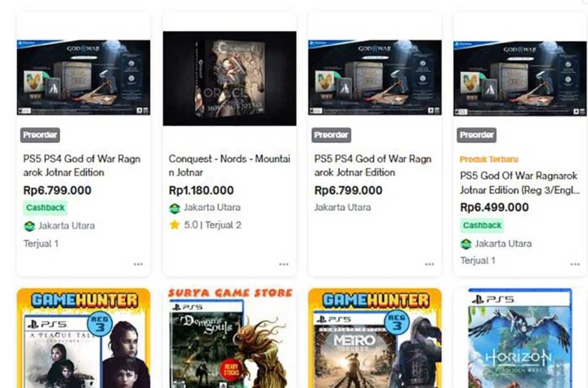Click seller badge icon on first Jakarta Utara card
The height and width of the screenshot is (388, 588).
[x=29, y=226]
